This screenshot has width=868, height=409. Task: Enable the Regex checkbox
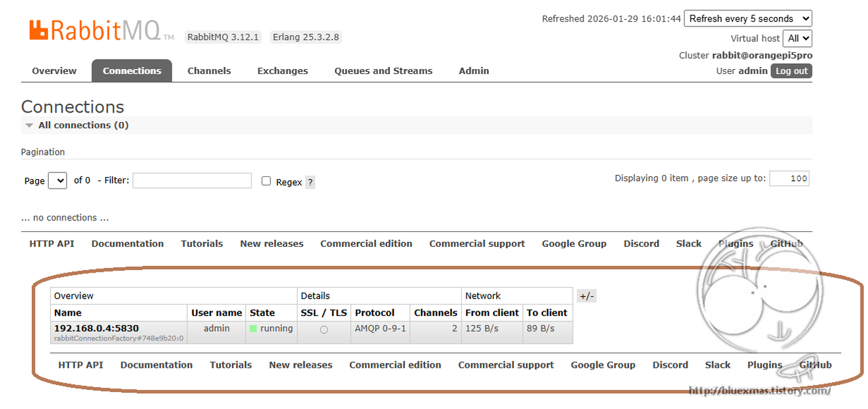[267, 181]
